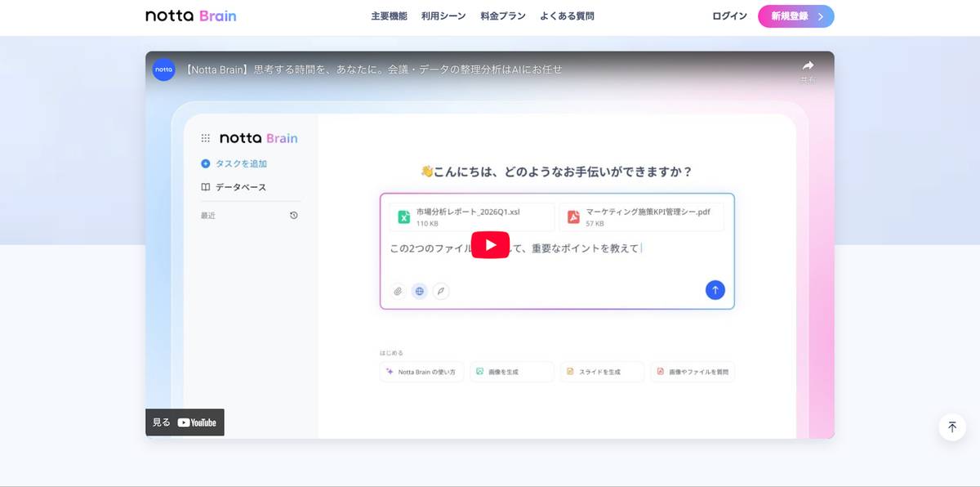Click the paperclip attachment icon
Viewport: 980px width, 487px height.
tap(398, 291)
